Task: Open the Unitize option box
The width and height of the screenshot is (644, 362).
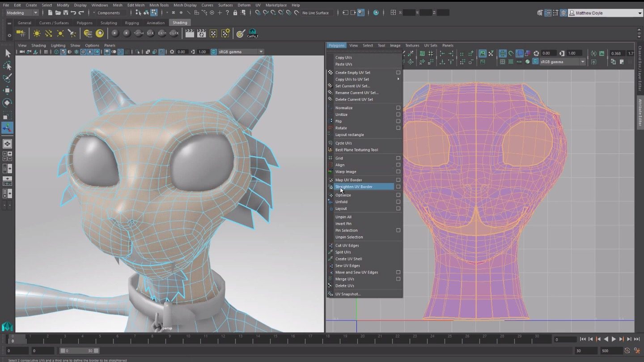Action: (x=398, y=115)
